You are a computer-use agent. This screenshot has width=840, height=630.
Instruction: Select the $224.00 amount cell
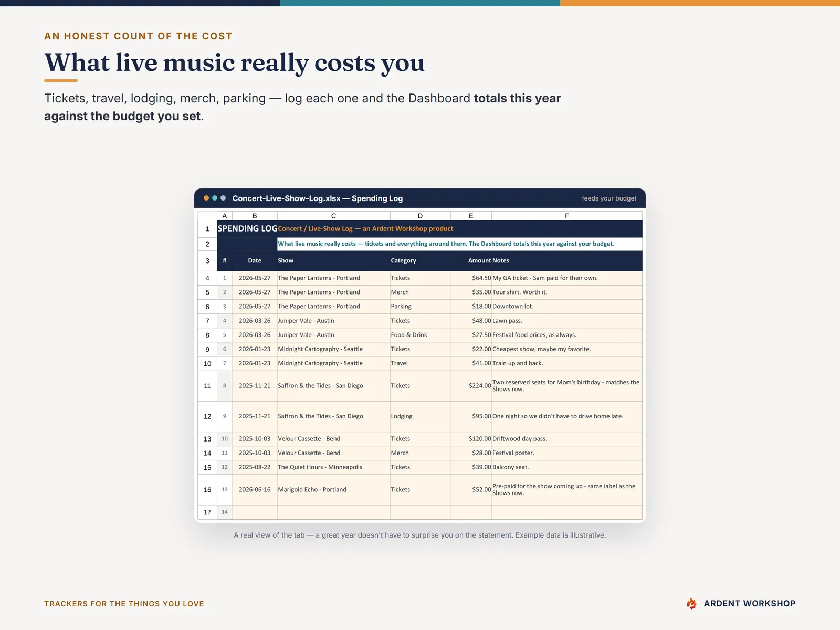(x=471, y=386)
